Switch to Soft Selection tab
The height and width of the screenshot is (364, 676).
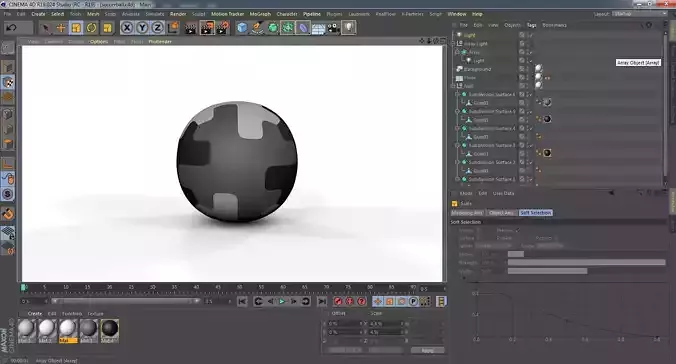(535, 213)
